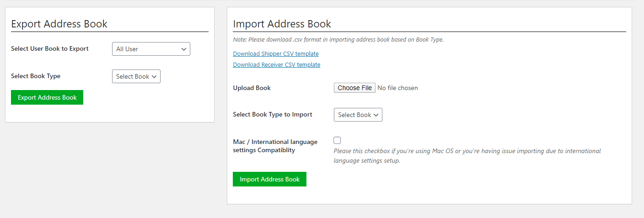The image size is (644, 218).
Task: Click the chevron arrow of All User select
Action: 183,49
